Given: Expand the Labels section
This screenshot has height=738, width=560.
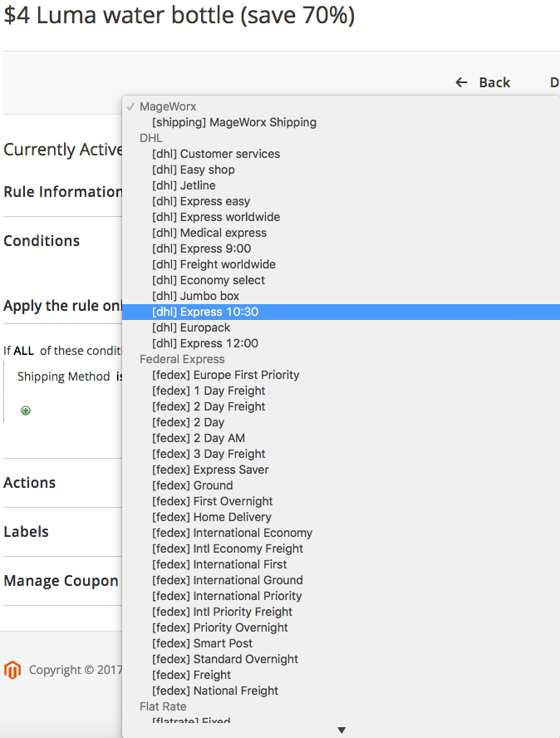Looking at the screenshot, I should [x=27, y=532].
